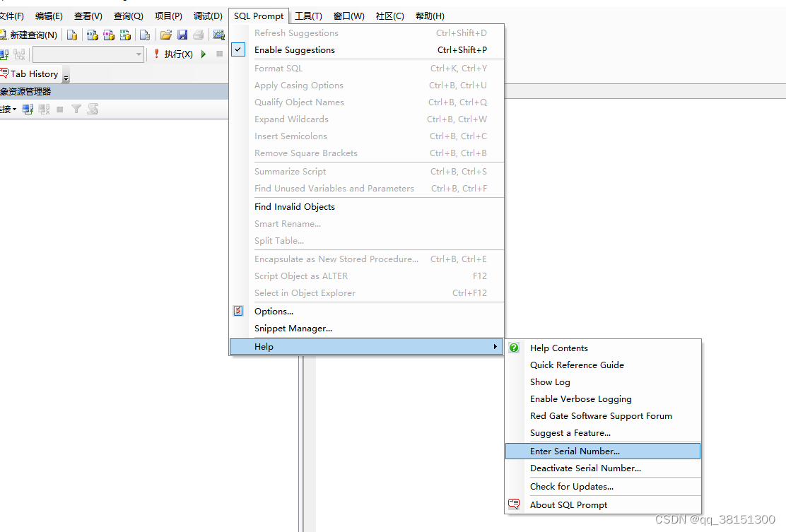The image size is (786, 532).
Task: Click the Cancel Executing Query stop square
Action: click(220, 54)
